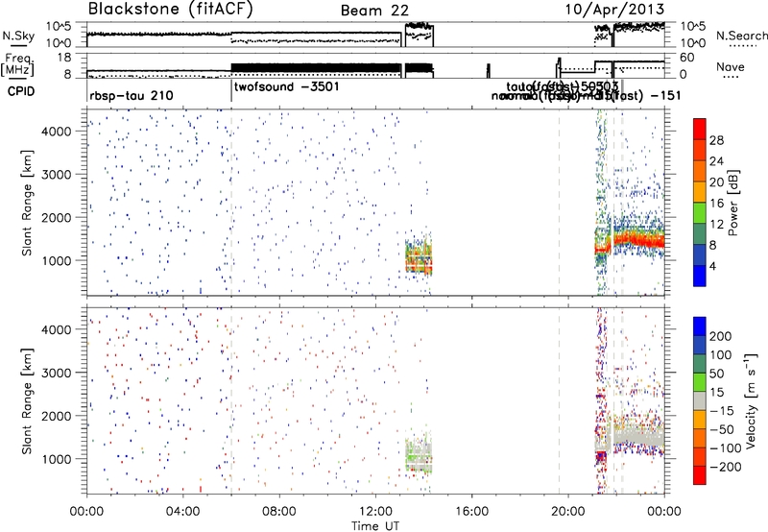Select the power panel's "Slant Range [km]" label
This screenshot has width=768, height=532.
[x=27, y=203]
